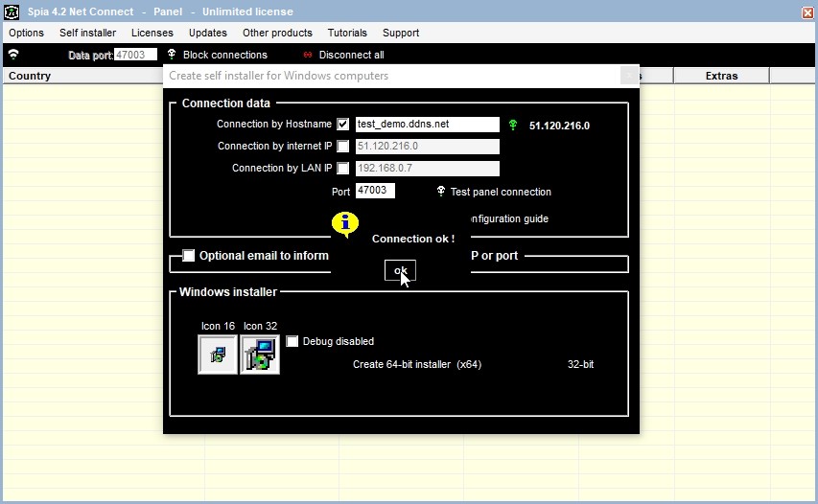
Task: Choose the Icon 32 installer icon
Action: [260, 355]
